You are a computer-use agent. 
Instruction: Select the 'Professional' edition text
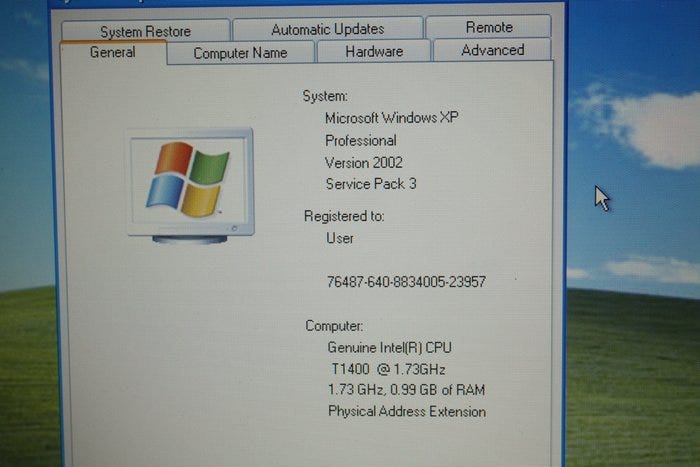click(x=361, y=141)
